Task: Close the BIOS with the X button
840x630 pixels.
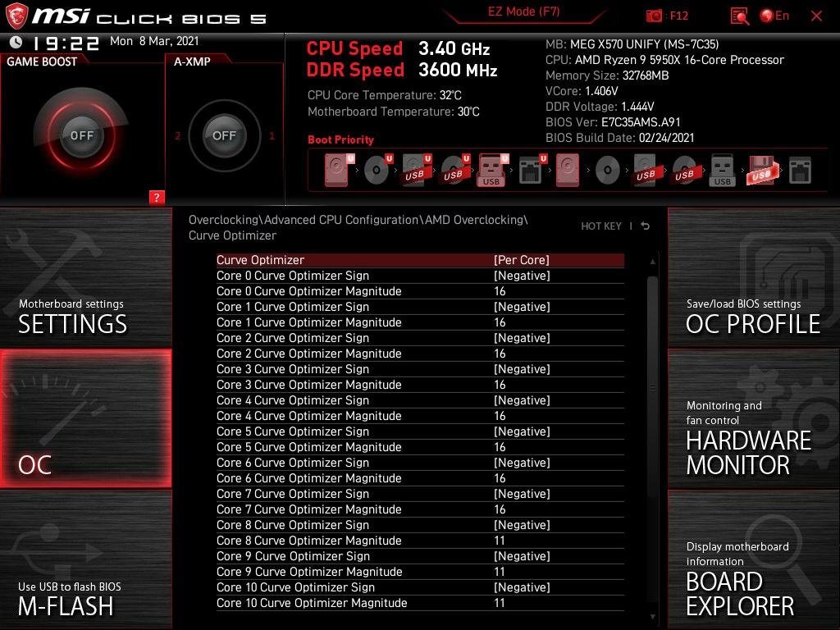Action: 816,16
